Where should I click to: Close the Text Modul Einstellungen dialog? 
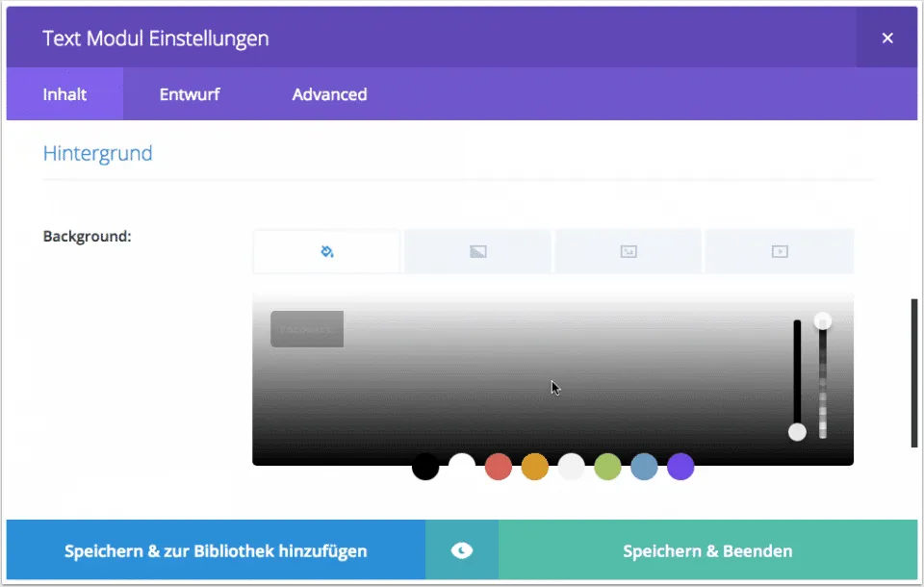887,38
